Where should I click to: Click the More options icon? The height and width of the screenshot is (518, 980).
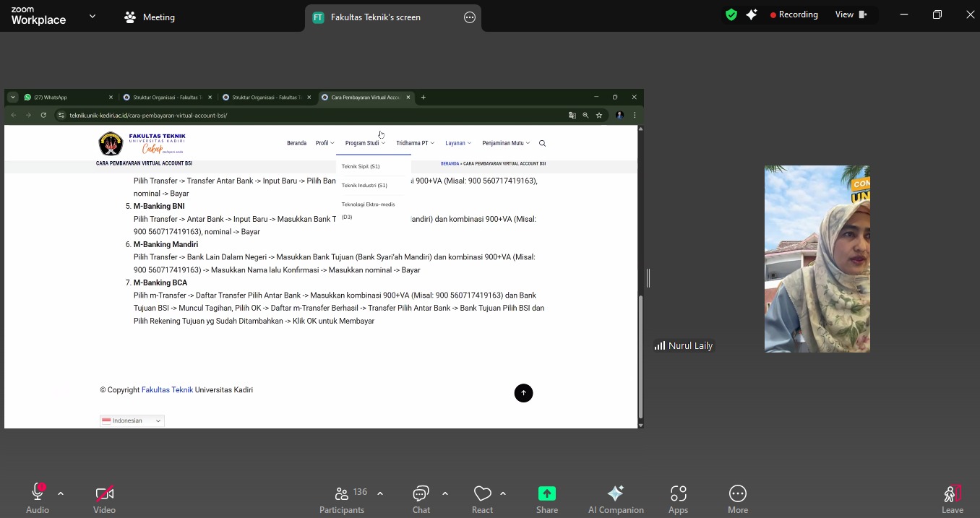pos(737,499)
